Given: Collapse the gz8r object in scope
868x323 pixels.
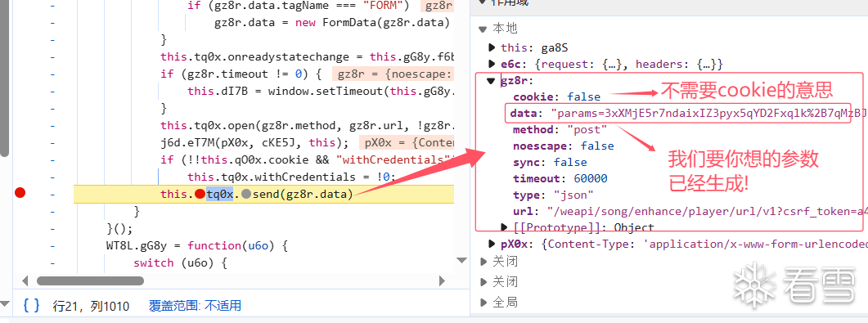Looking at the screenshot, I should [491, 81].
